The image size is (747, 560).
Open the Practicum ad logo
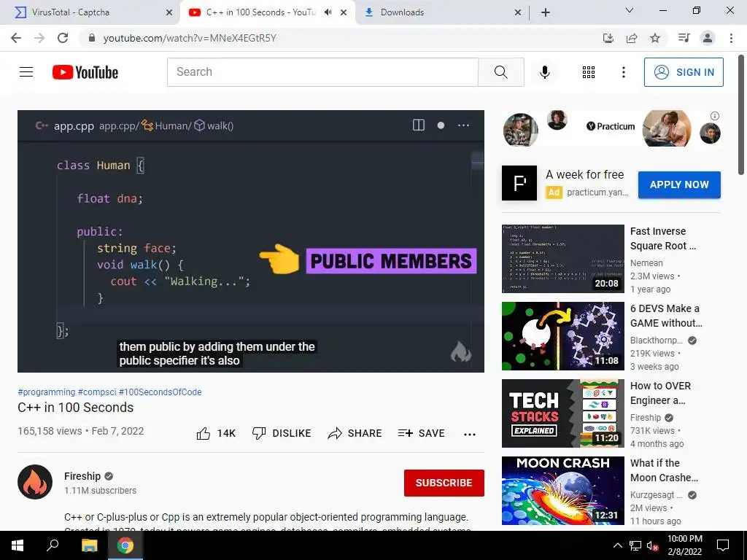(519, 183)
